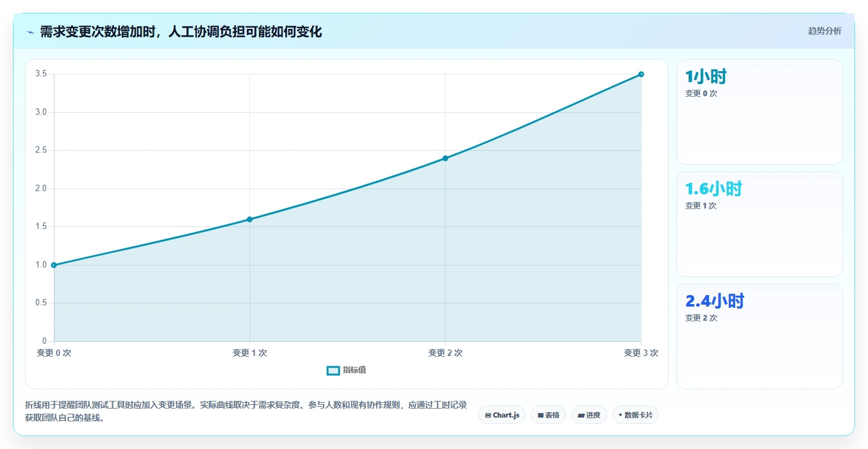This screenshot has height=449, width=868.
Task: Click the 表格 tag
Action: 548,415
